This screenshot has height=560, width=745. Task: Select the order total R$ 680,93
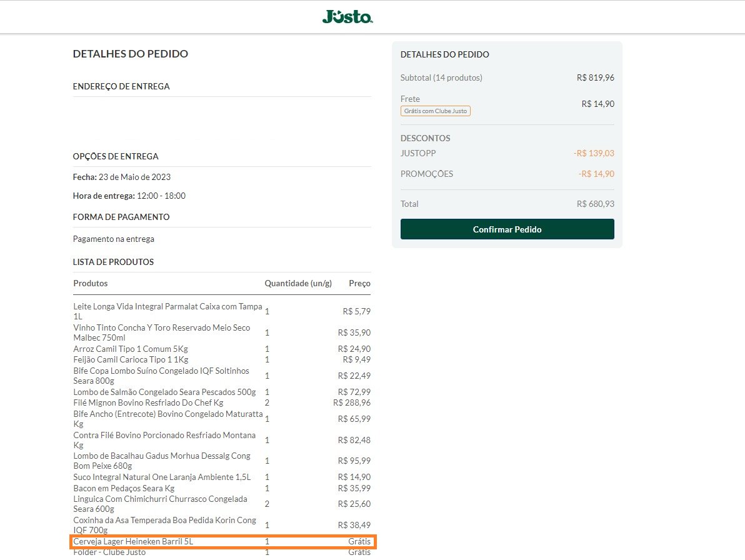tap(596, 204)
